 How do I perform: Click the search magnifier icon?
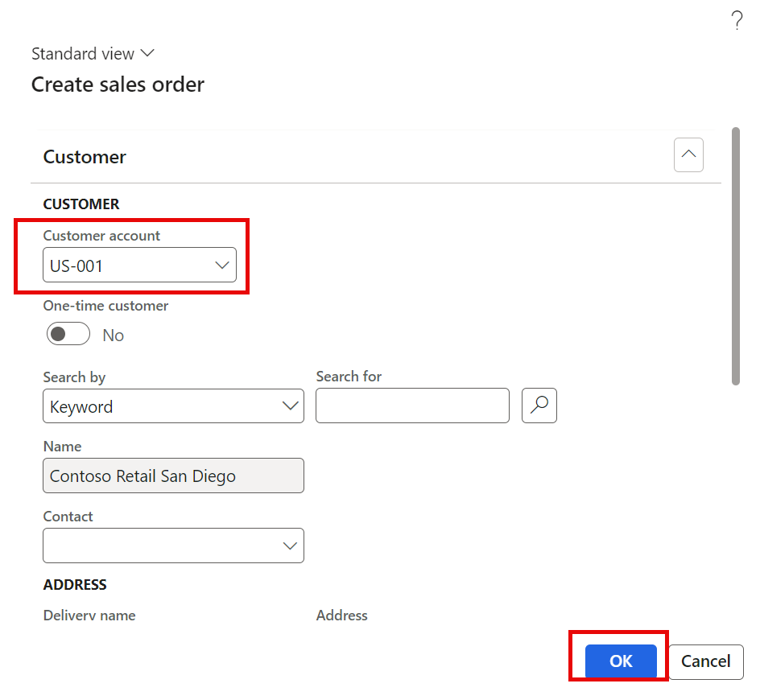pos(539,406)
